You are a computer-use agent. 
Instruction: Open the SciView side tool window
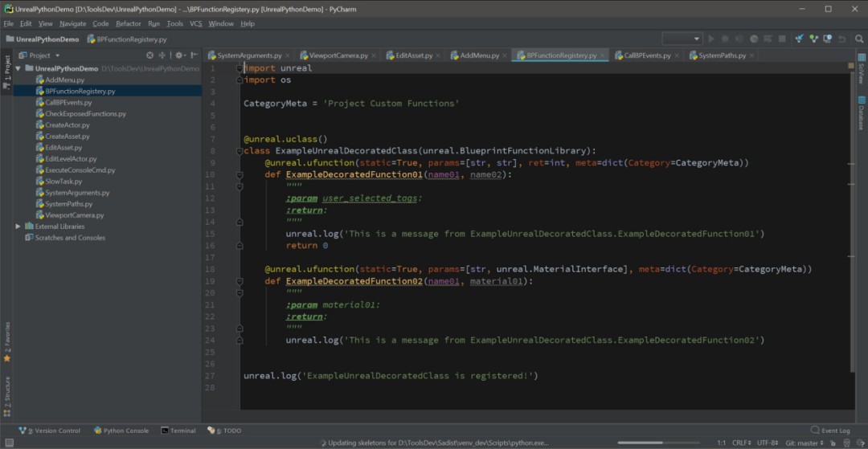(x=862, y=68)
